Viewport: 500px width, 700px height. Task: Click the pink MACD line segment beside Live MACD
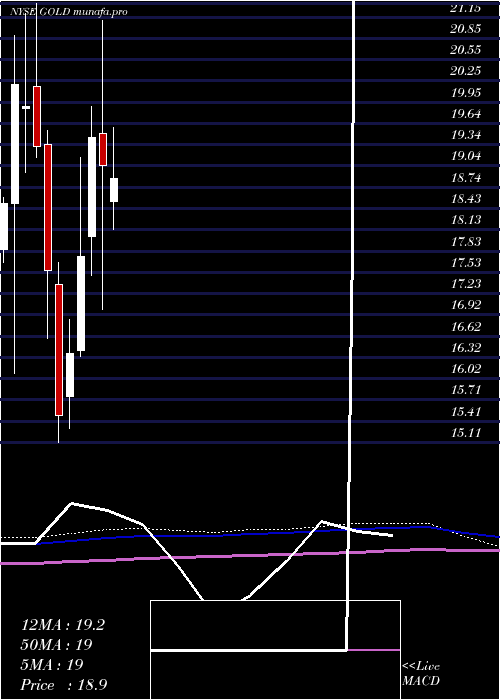373,650
